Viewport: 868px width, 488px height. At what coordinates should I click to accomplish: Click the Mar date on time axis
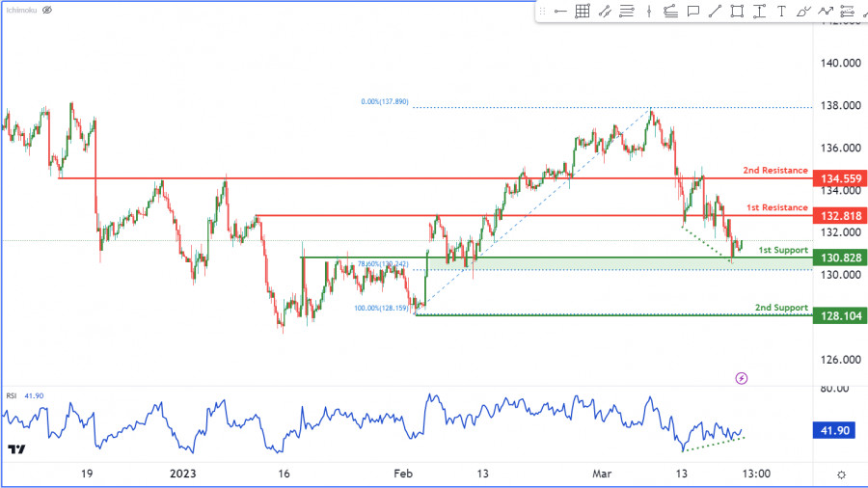click(602, 474)
